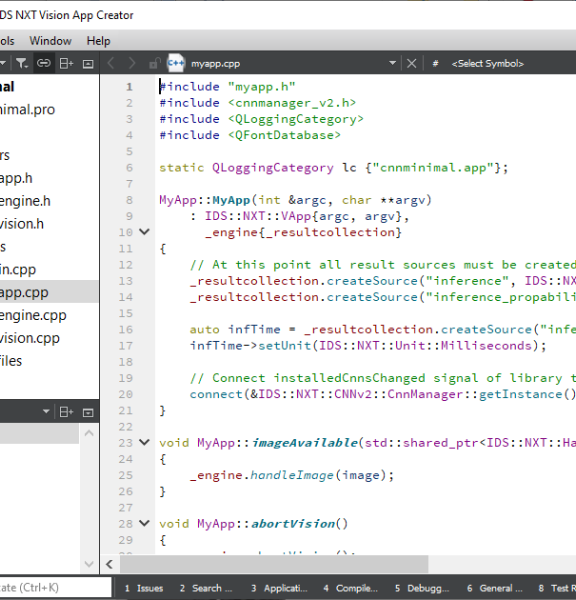
Task: Click the C++ file type icon
Action: click(176, 63)
